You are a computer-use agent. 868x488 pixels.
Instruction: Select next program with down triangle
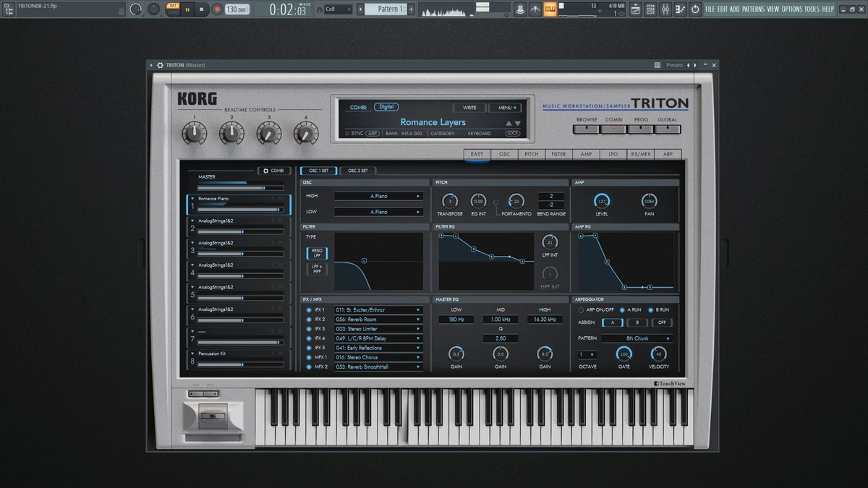pyautogui.click(x=517, y=123)
